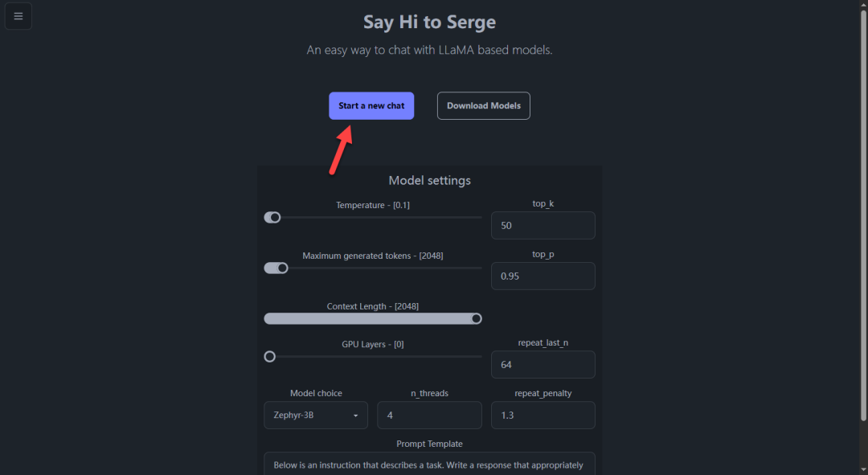
Task: Click inside the Prompt Template text area
Action: [x=429, y=464]
